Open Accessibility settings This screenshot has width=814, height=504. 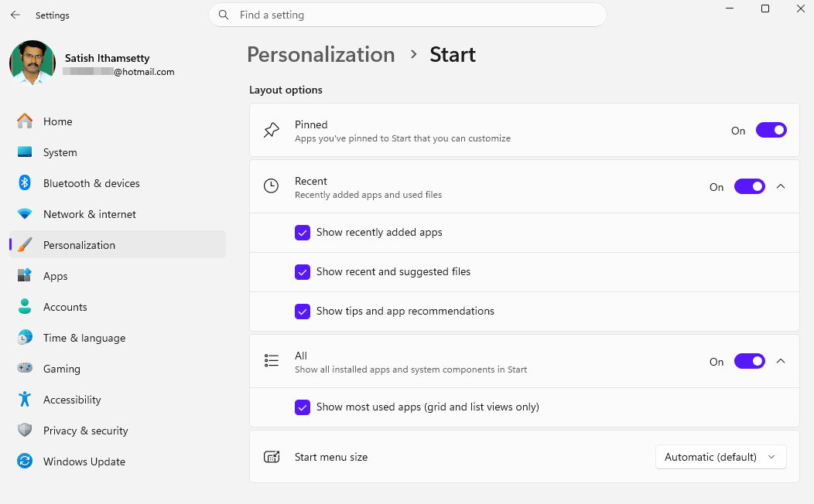click(x=118, y=400)
